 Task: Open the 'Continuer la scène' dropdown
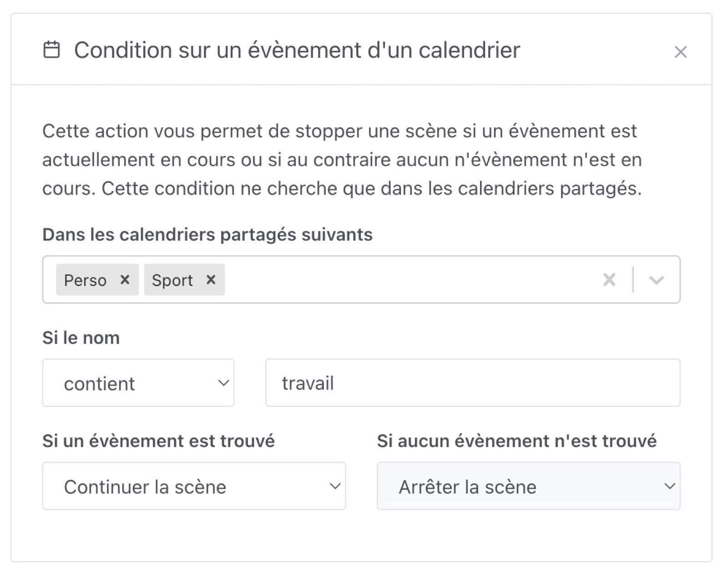click(x=194, y=486)
